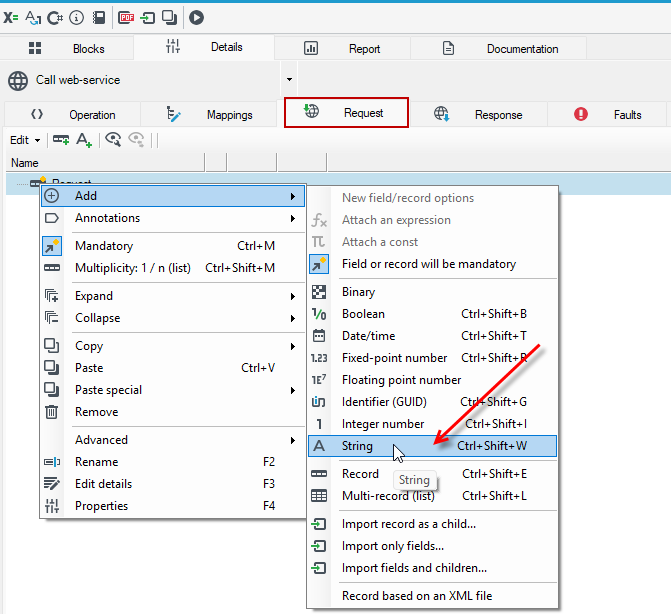Screen dimensions: 671x614
Task: Add a String field
Action: click(432, 446)
